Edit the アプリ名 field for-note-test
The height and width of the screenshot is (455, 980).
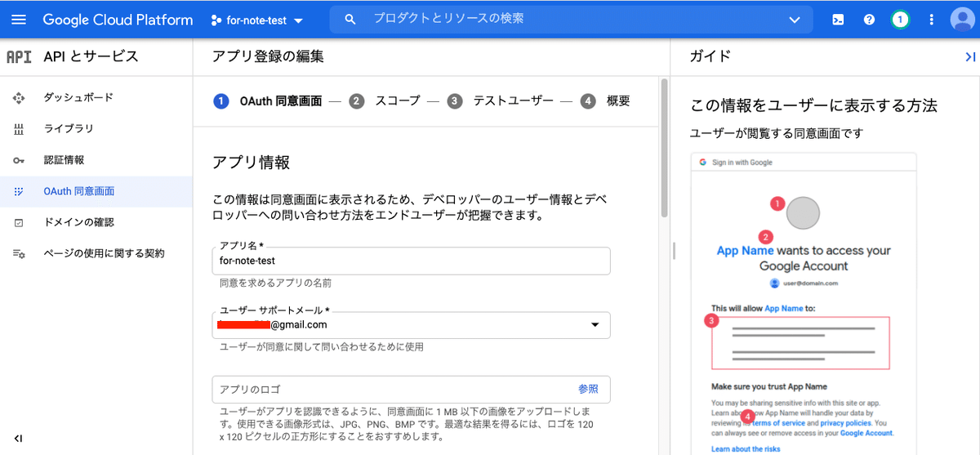click(411, 261)
